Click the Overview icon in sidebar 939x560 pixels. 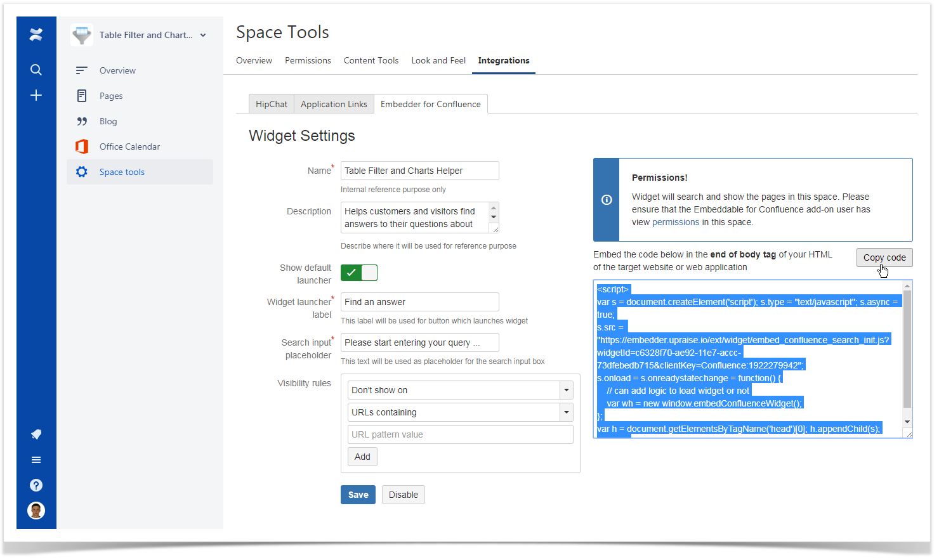(x=82, y=70)
